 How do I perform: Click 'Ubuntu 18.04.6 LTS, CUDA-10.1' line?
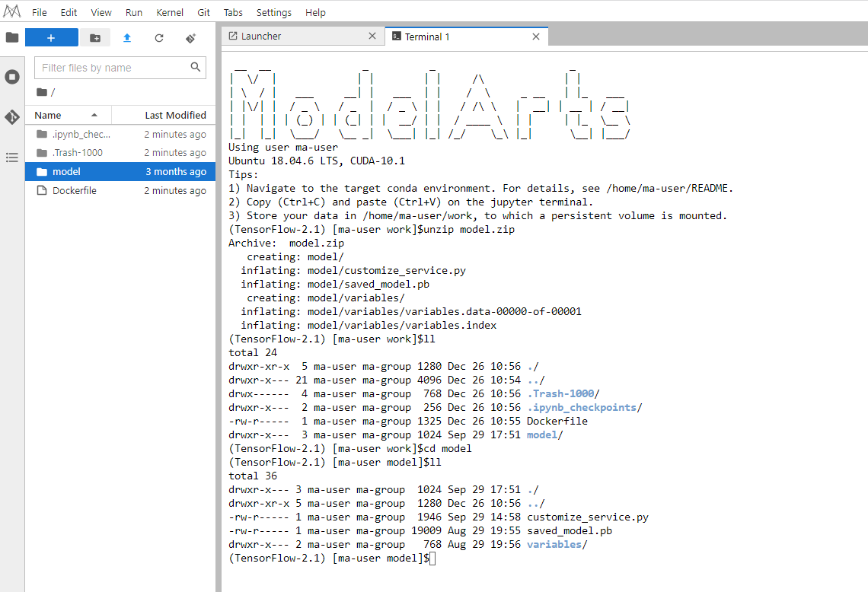coord(317,161)
